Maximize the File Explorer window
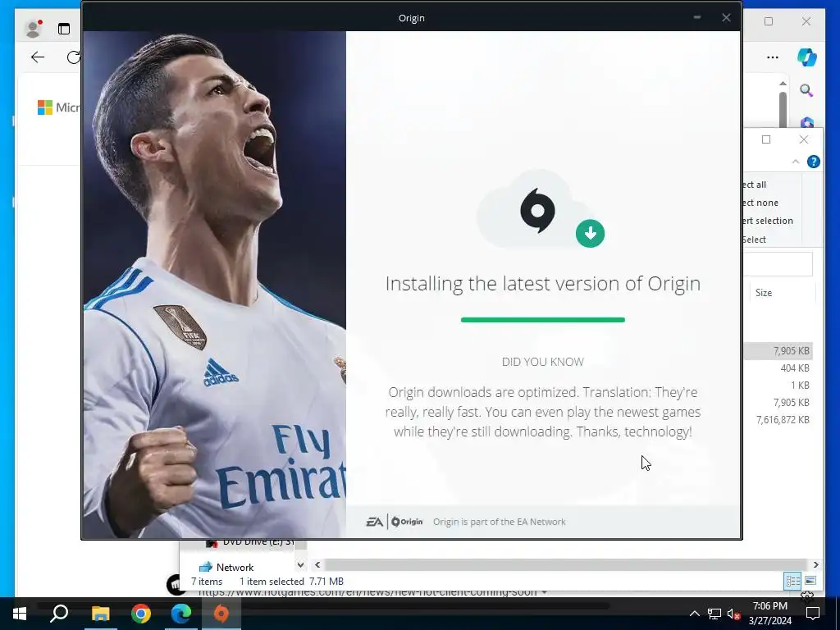Image resolution: width=840 pixels, height=630 pixels. point(766,139)
